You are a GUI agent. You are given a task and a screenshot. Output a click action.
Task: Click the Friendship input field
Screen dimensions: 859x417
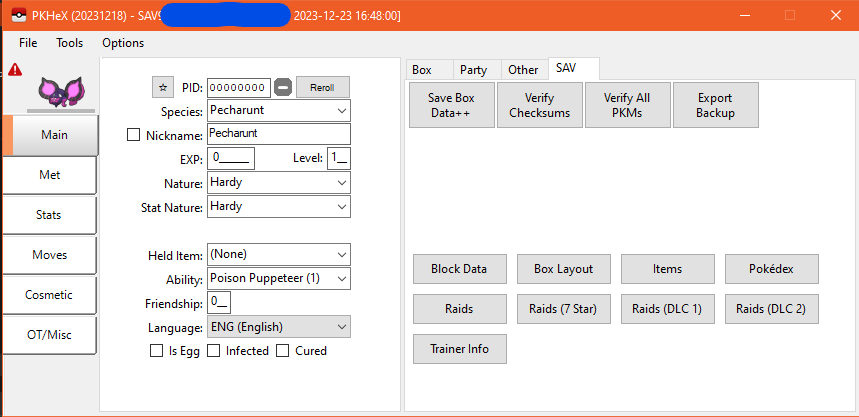[219, 302]
